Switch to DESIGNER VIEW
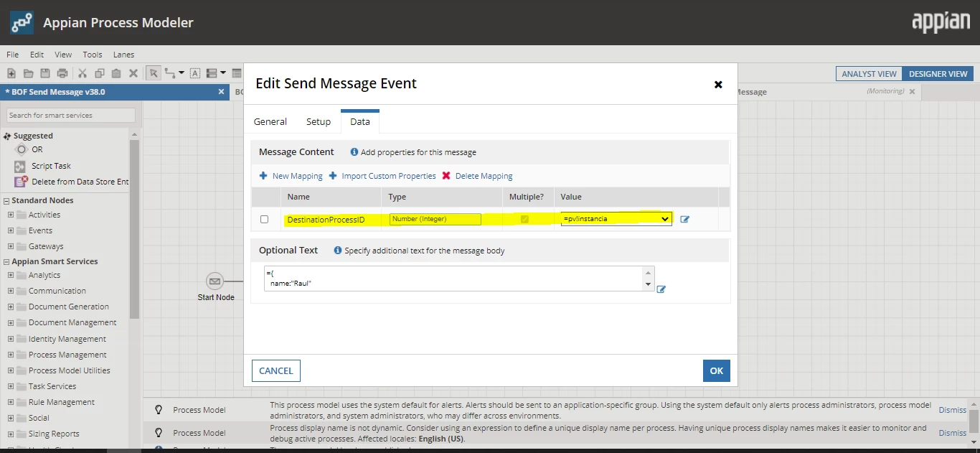980x453 pixels. 938,73
